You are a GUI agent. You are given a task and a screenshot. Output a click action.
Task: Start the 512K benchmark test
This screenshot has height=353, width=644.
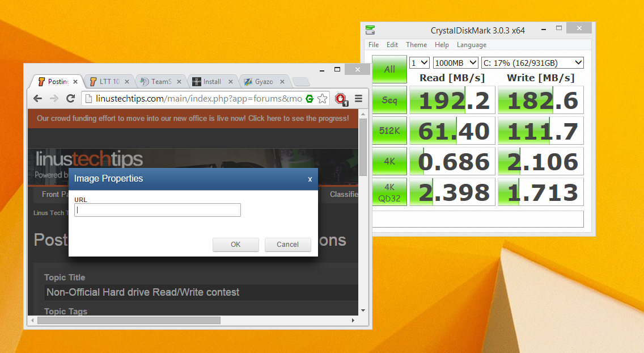pos(389,131)
